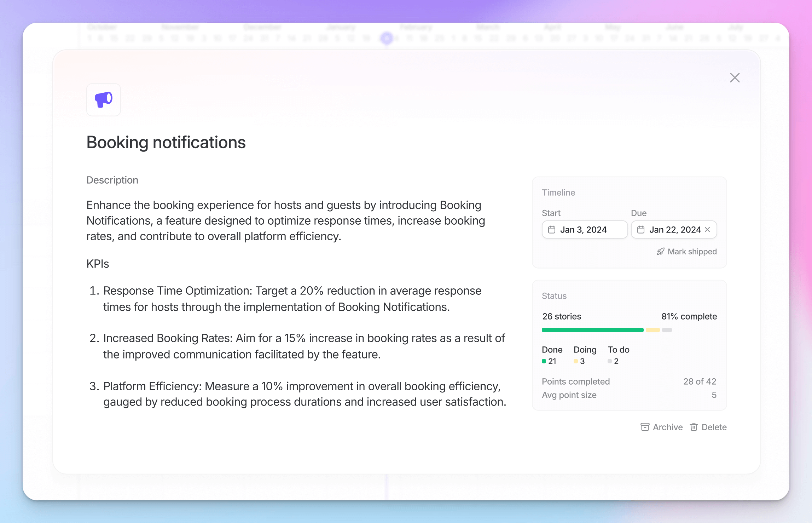812x523 pixels.
Task: Select the To do 2 stories count
Action: coord(616,361)
